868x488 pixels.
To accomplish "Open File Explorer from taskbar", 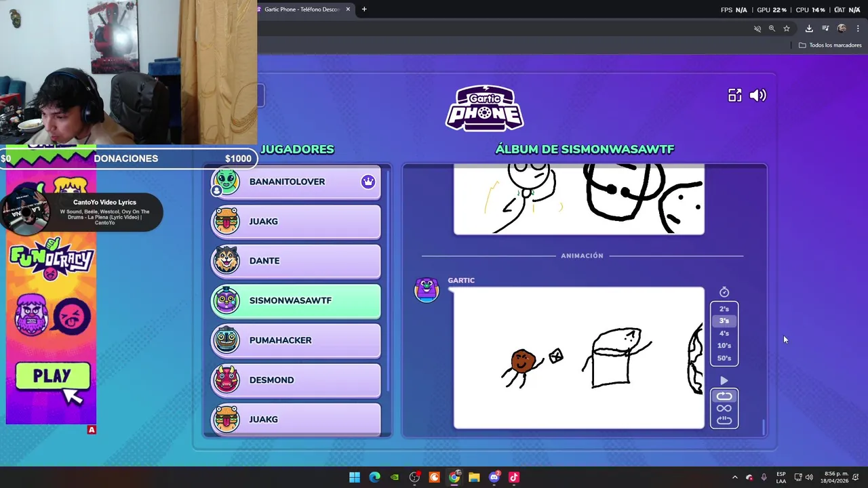I will pyautogui.click(x=474, y=477).
